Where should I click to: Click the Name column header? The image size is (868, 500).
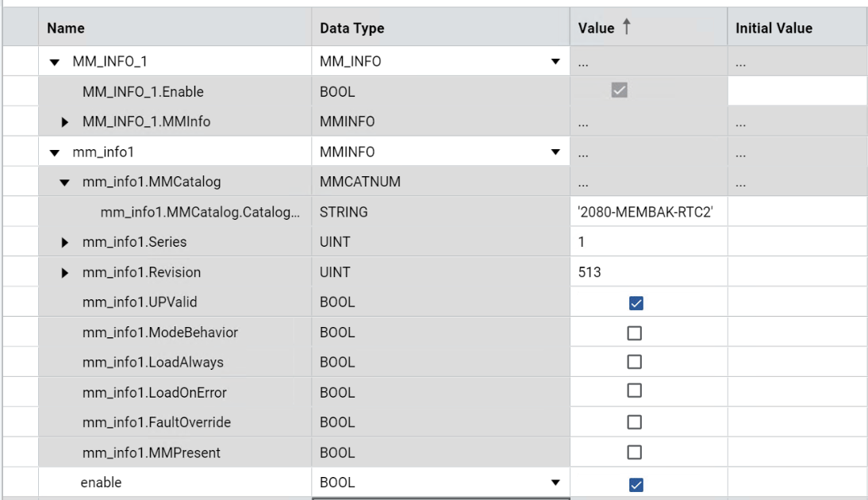(x=66, y=29)
